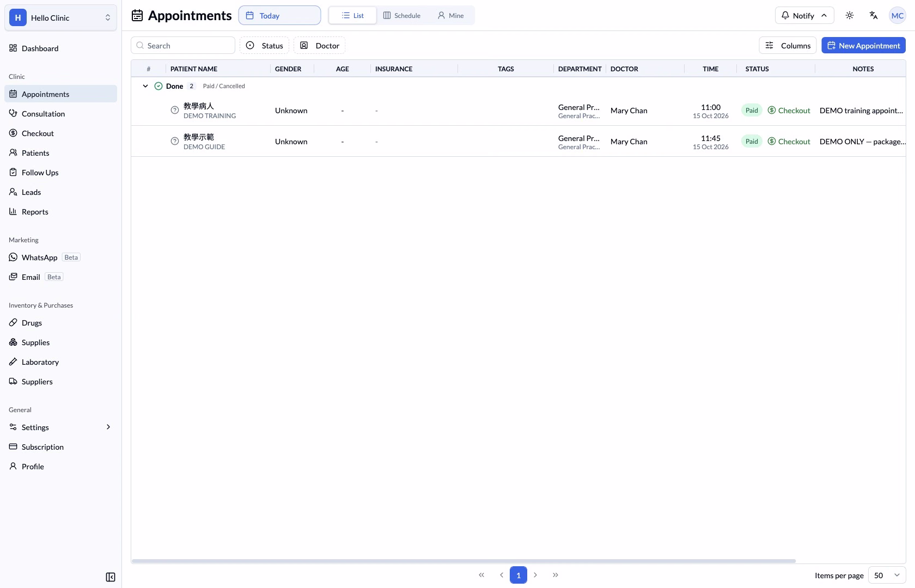Open Suppliers page
Screen dimensions: 915x588
pos(60,381)
